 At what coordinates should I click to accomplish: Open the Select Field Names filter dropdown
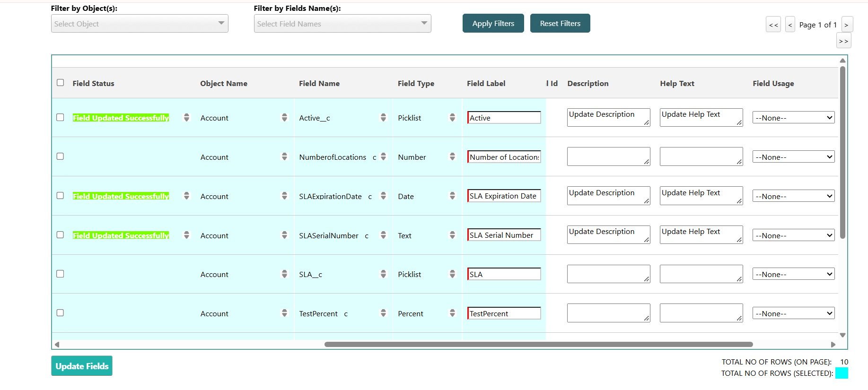(342, 24)
